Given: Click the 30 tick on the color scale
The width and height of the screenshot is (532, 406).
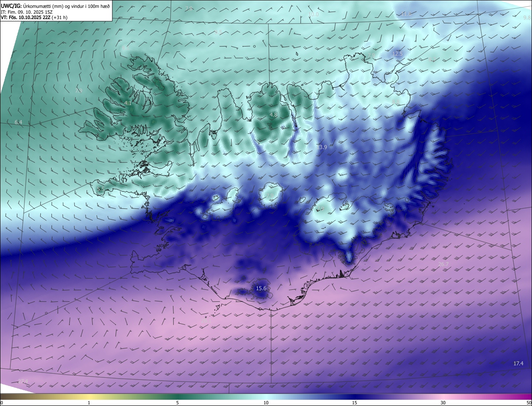Looking at the screenshot, I should pos(443,403).
